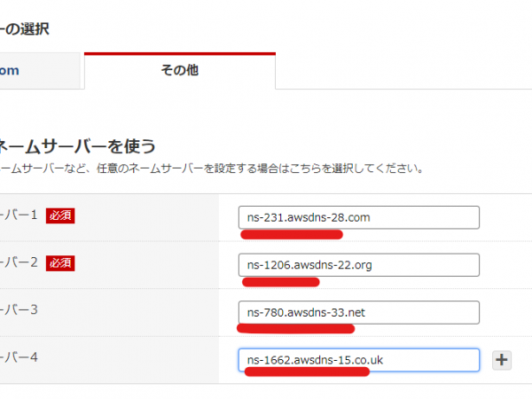Viewport: 532px width, 399px height.
Task: Select the ns-780.awsdns-33.net text box
Action: tap(358, 312)
